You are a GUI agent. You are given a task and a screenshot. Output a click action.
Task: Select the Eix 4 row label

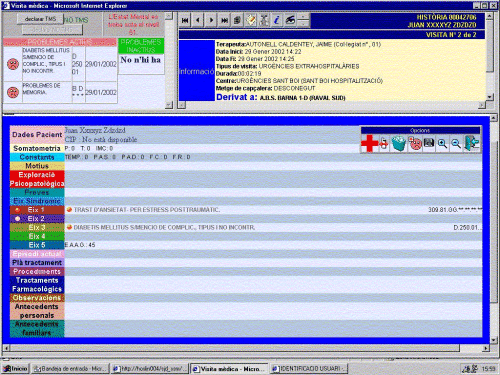(x=37, y=236)
